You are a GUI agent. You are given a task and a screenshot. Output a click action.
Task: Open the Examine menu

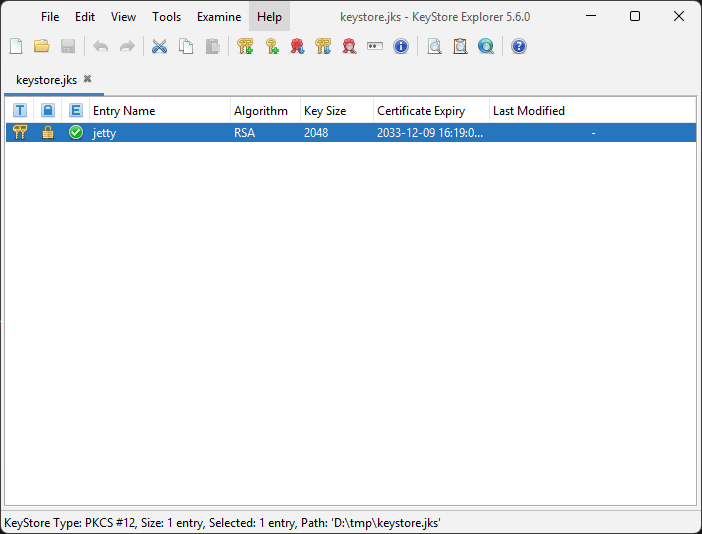pos(219,17)
